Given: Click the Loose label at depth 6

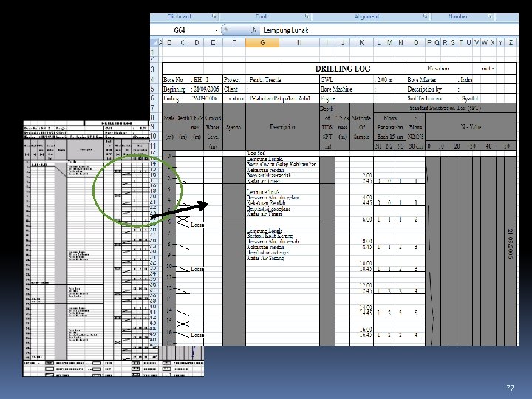Looking at the screenshot, I should [x=197, y=225].
